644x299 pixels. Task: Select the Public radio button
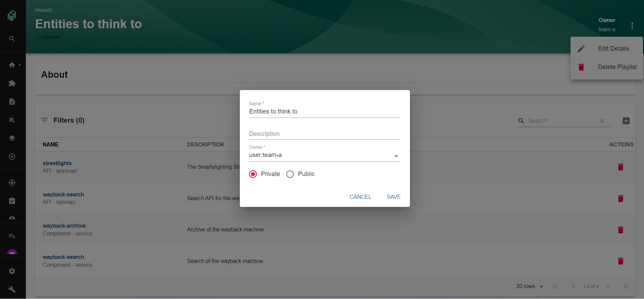tap(290, 174)
